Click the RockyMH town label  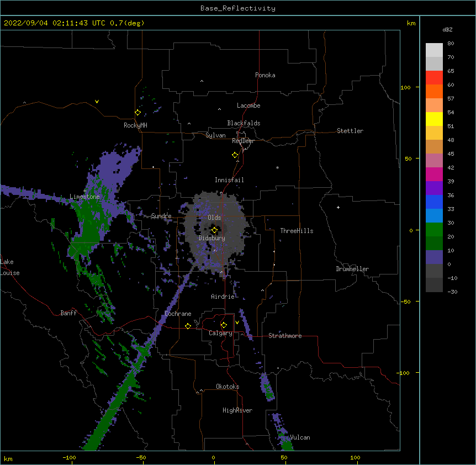click(135, 125)
